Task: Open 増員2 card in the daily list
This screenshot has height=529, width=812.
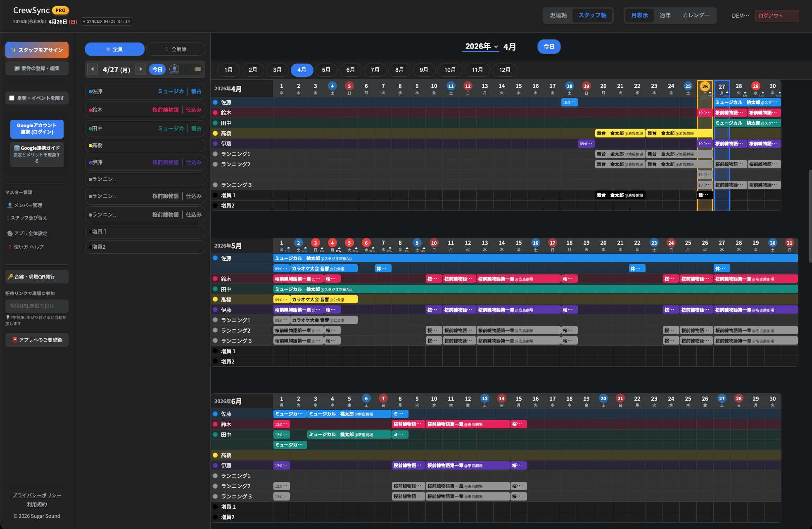Action: 145,247
